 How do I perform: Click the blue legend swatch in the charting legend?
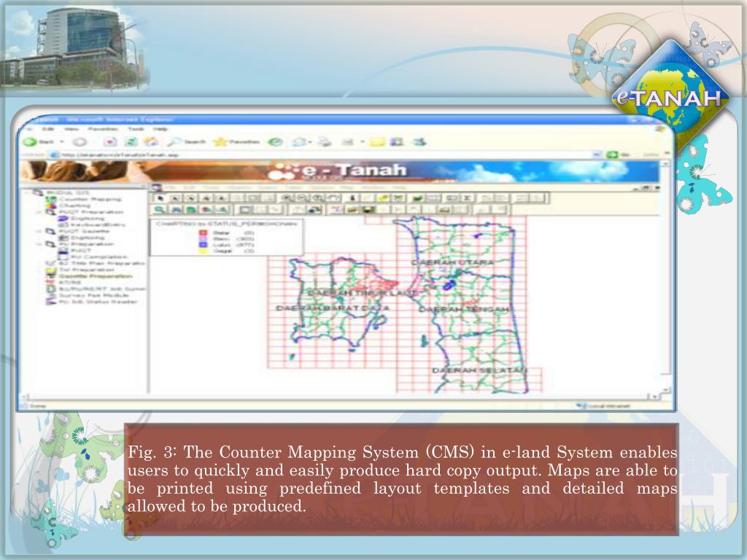(204, 245)
